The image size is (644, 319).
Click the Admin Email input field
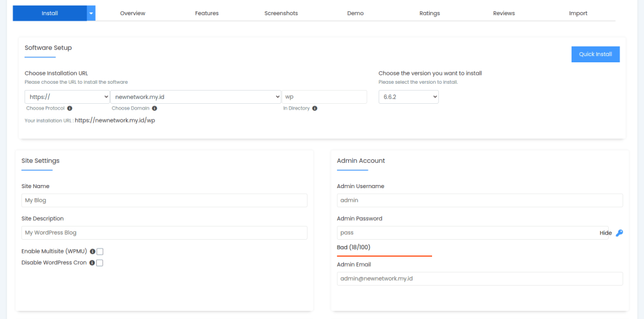480,279
